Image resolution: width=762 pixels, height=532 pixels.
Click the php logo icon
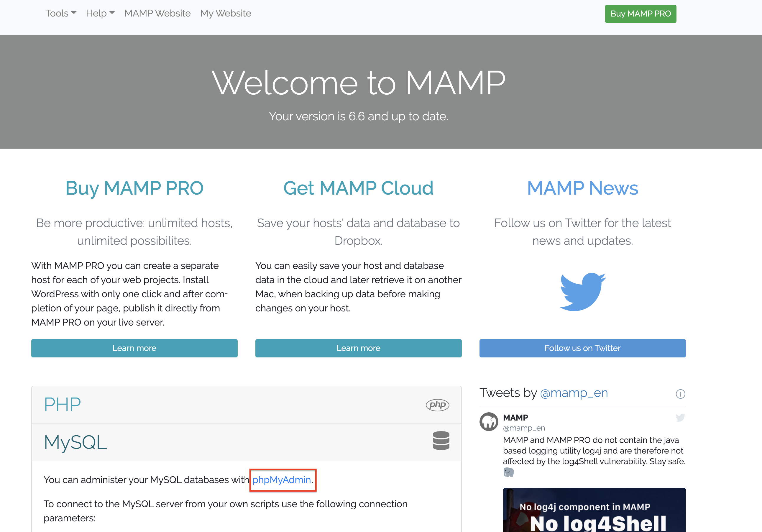coord(437,405)
